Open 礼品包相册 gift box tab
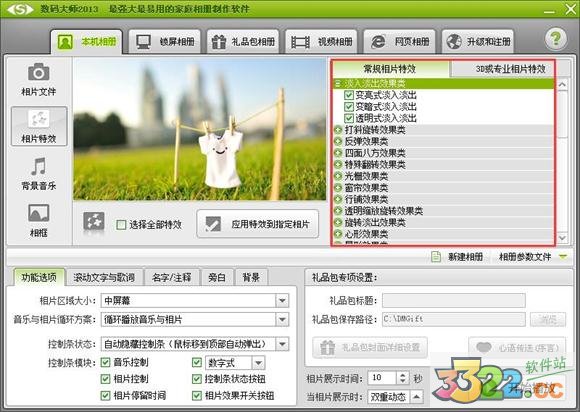Viewport: 580px width, 412px height. point(243,41)
